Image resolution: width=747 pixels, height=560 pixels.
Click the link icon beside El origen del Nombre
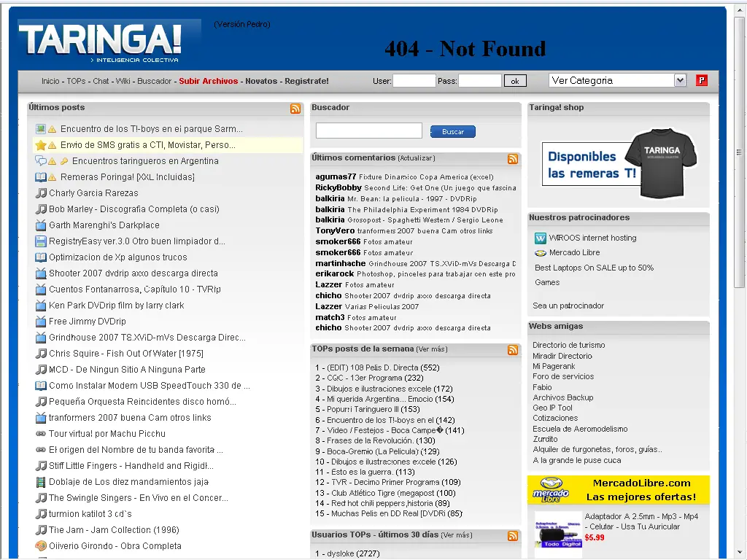41,449
